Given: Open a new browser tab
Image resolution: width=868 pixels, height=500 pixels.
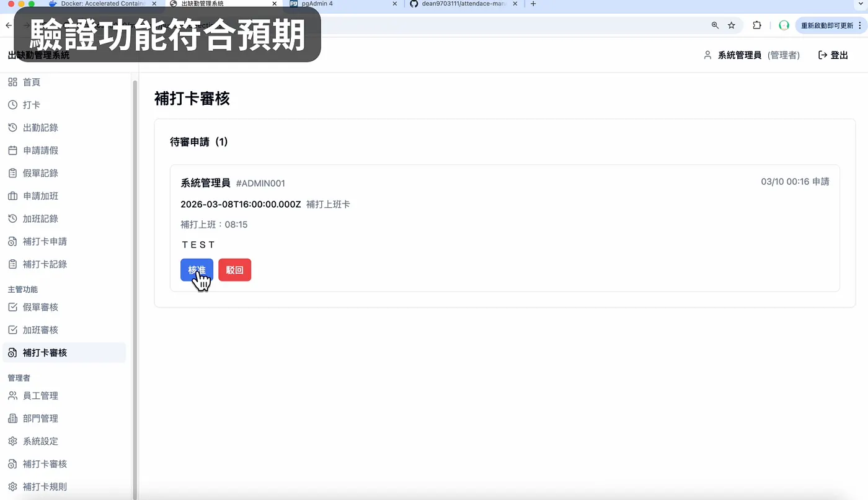Looking at the screenshot, I should coord(533,4).
